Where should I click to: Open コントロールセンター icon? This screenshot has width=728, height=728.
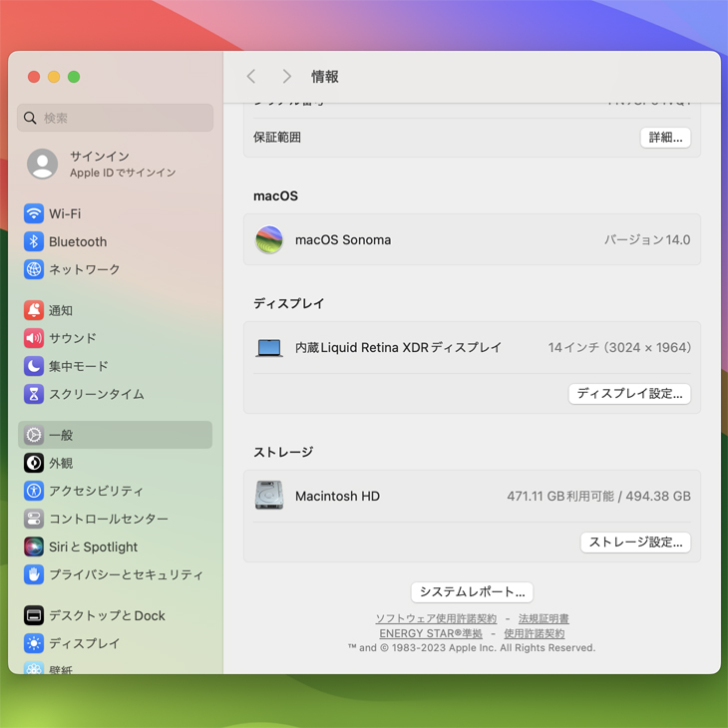pos(34,519)
